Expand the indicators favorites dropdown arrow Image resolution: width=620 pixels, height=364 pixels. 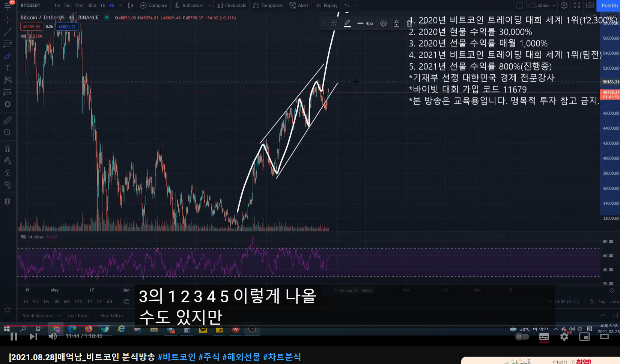click(x=210, y=5)
